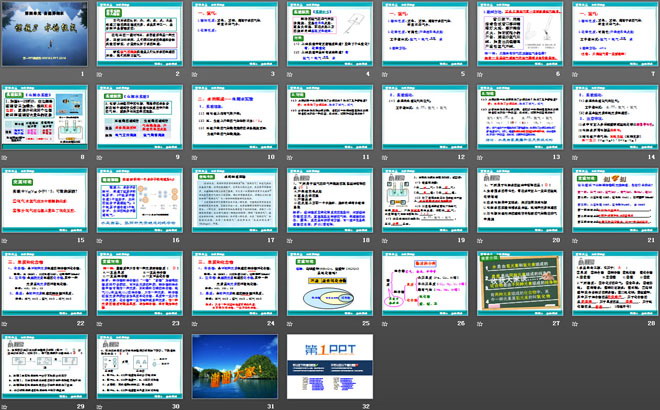Select slide 4 in the sorter
Screen dimensions: 660x410
327,34
